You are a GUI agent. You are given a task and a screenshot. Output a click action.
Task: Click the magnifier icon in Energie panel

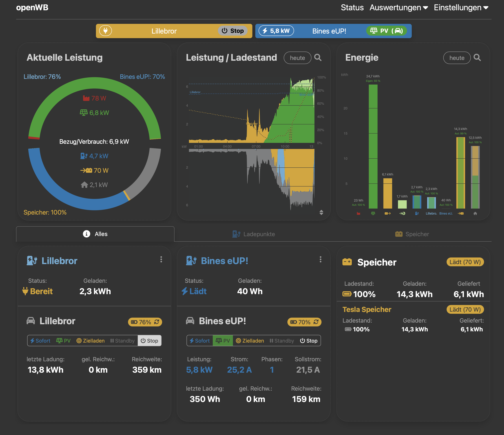(477, 58)
